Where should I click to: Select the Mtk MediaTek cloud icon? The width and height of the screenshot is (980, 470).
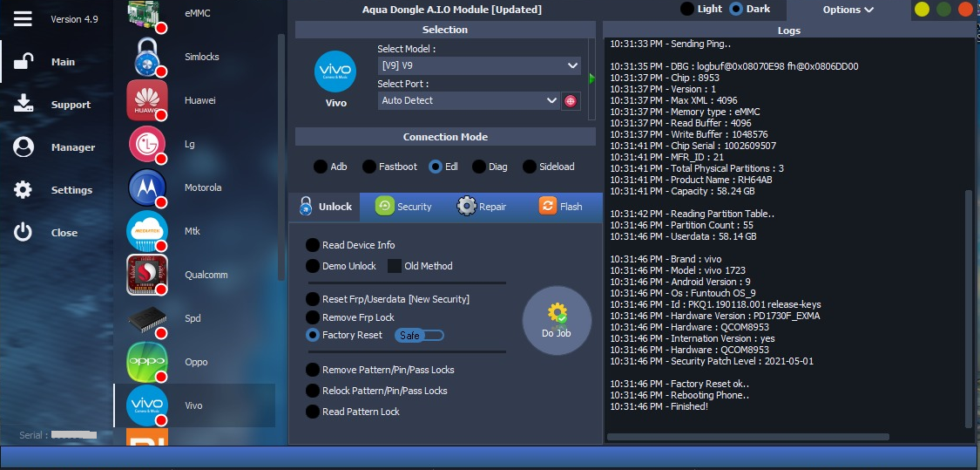[147, 231]
